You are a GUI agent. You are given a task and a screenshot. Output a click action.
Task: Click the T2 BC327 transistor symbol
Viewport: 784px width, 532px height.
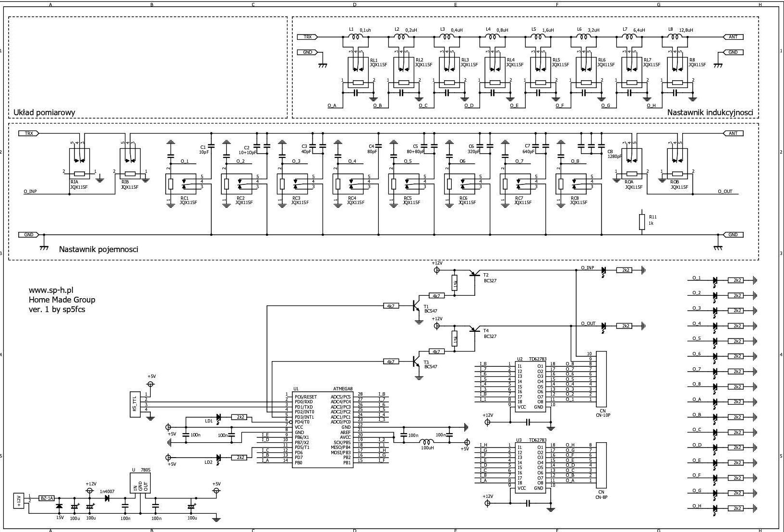click(474, 274)
